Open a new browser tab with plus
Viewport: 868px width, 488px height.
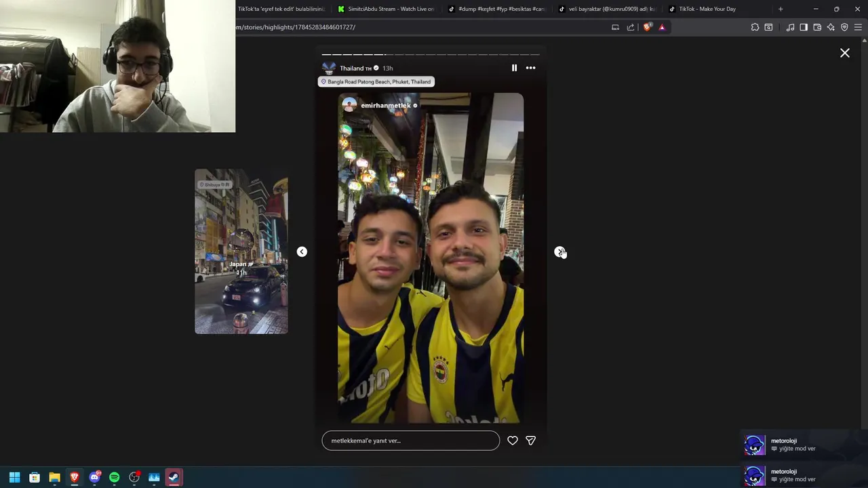point(781,9)
